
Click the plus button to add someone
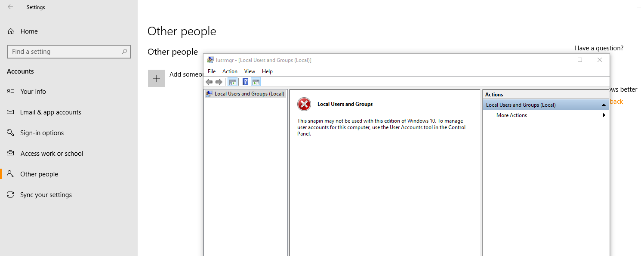(x=157, y=78)
